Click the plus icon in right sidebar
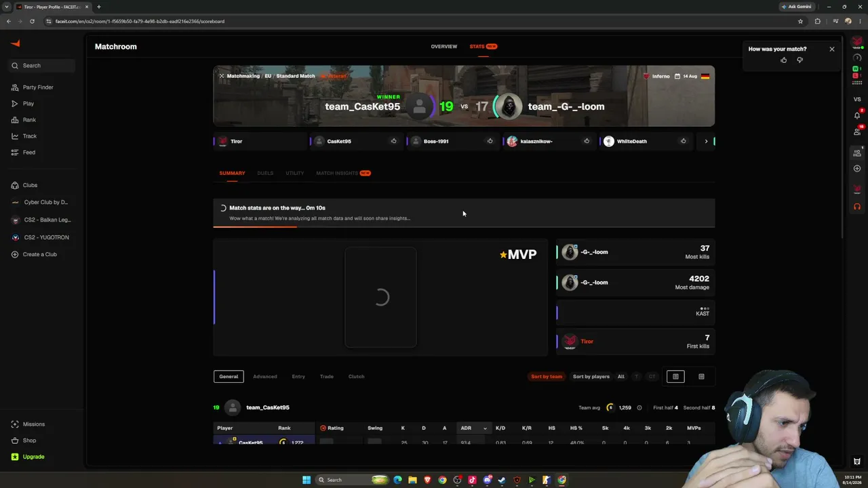The height and width of the screenshot is (488, 868). pos(857,168)
